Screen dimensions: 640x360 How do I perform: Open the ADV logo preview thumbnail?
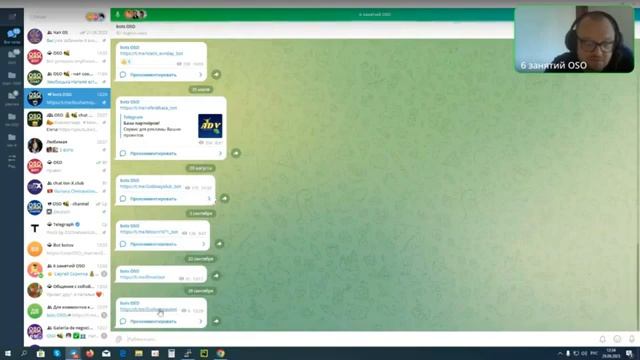coord(210,126)
